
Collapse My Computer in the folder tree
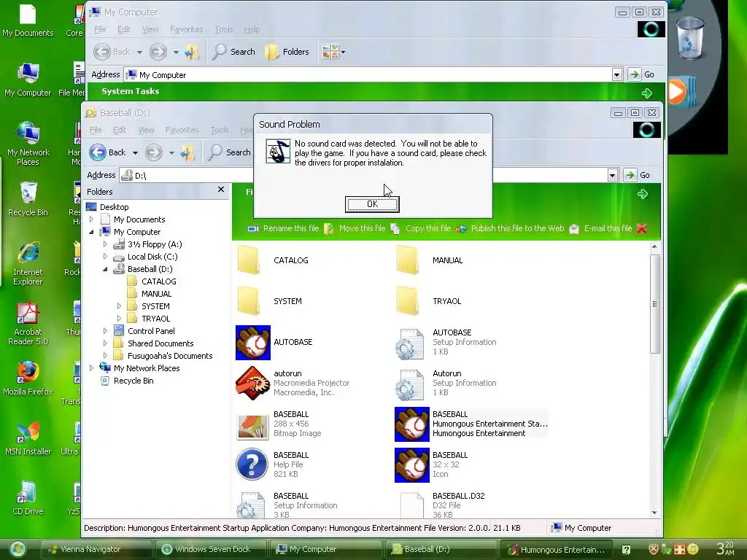click(x=91, y=232)
